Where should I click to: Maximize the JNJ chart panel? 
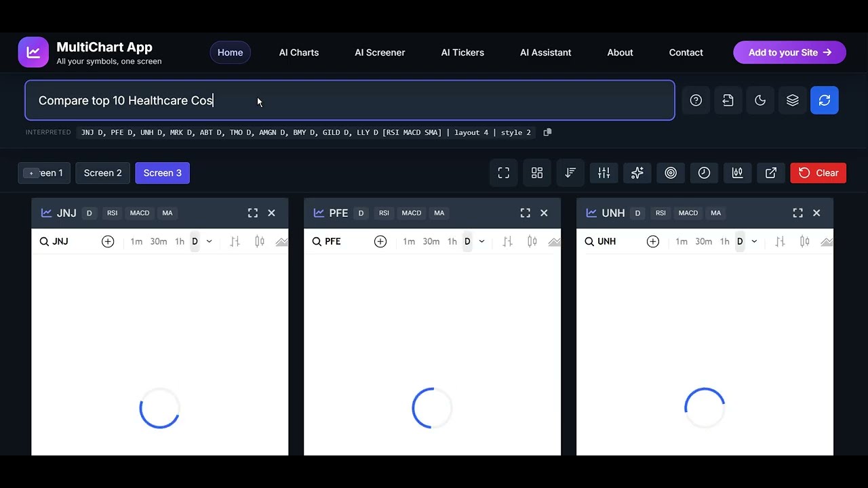(253, 213)
